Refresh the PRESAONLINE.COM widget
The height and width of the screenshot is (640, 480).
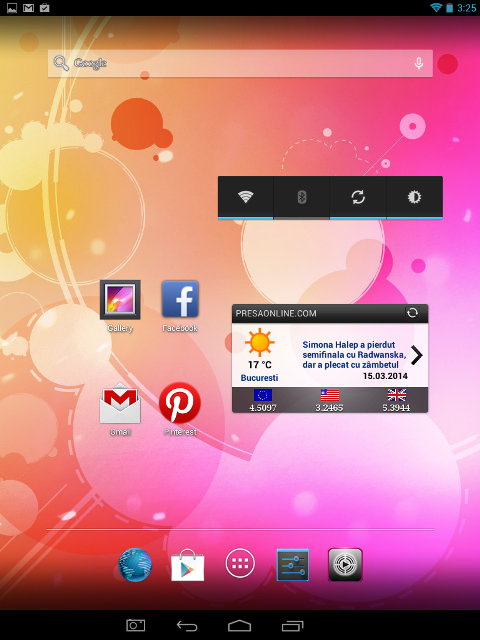tap(412, 313)
